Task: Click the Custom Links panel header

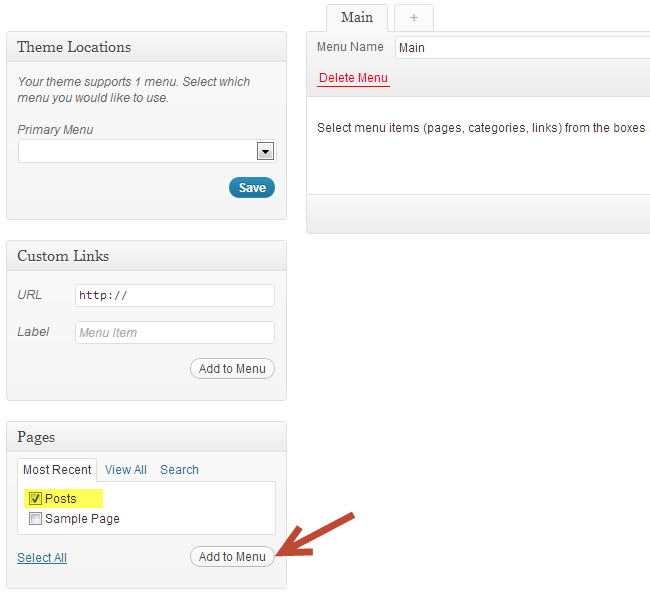Action: tap(146, 256)
